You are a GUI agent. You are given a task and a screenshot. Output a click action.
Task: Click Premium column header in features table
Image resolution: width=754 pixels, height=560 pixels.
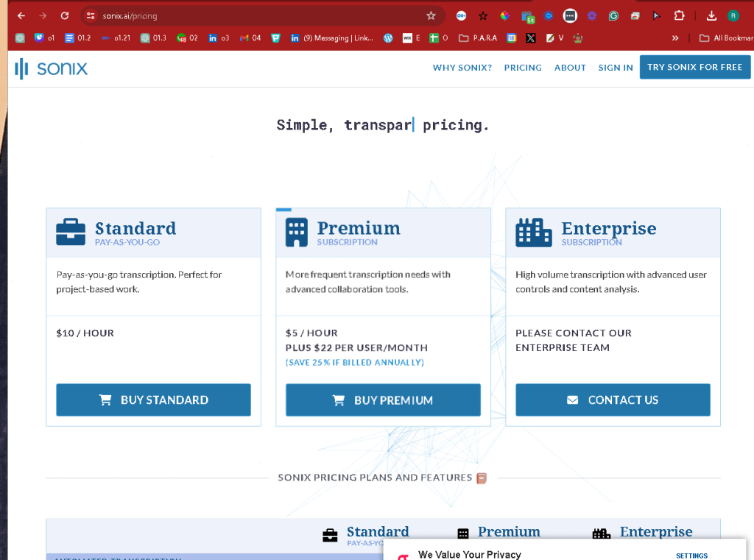coord(509,531)
